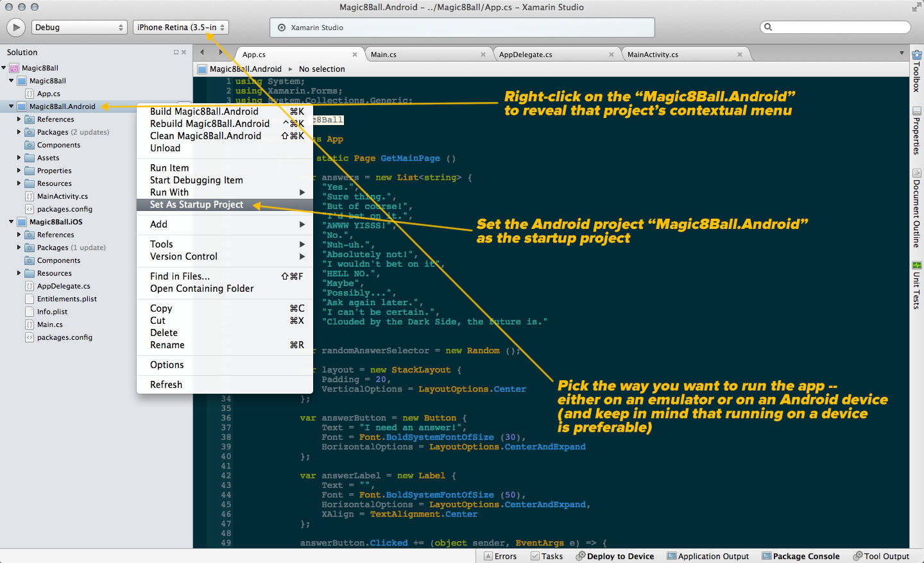Choose Clean Magic8Ball.Android menu item
Image resolution: width=924 pixels, height=563 pixels.
click(225, 136)
